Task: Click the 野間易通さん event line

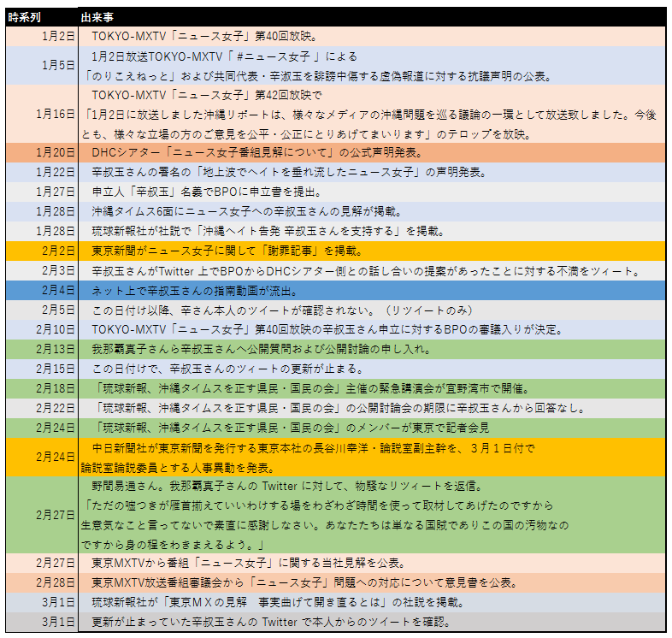Action: (287, 487)
